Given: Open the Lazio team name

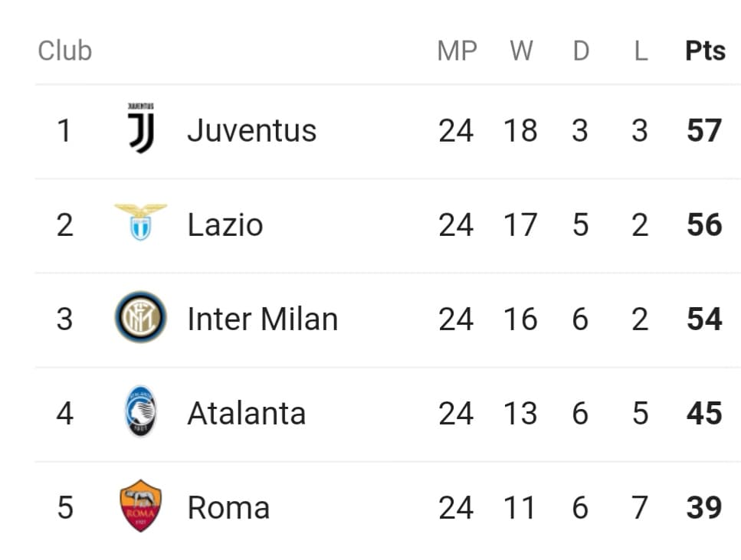Looking at the screenshot, I should tap(225, 224).
